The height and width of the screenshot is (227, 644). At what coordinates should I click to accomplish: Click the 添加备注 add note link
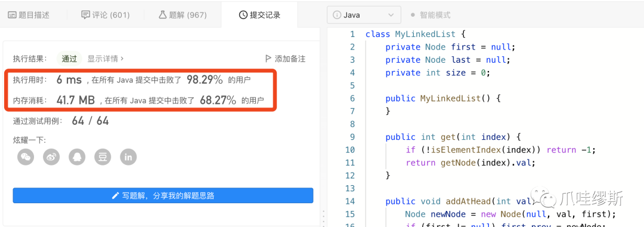tap(290, 59)
